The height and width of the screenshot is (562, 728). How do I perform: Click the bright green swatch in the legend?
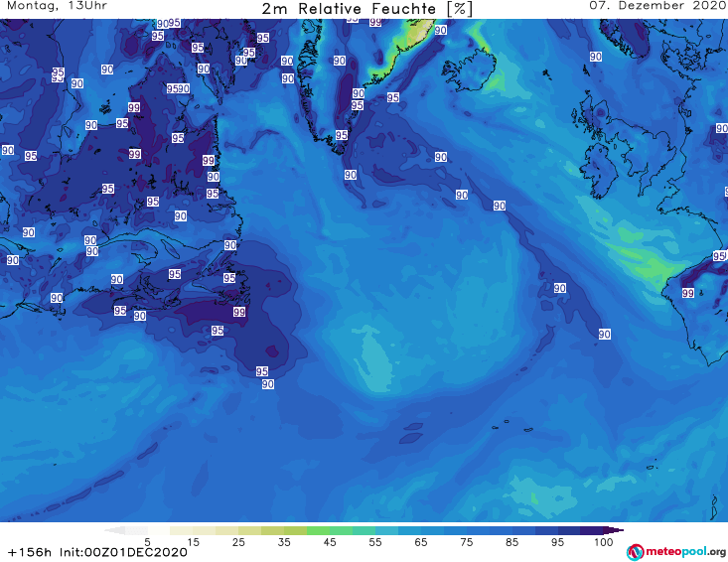pos(318,530)
